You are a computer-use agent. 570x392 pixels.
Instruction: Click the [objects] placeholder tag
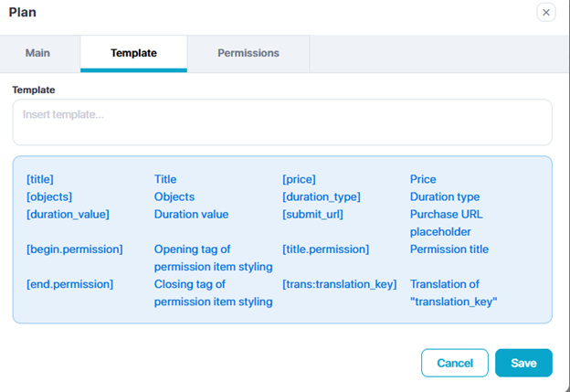point(49,196)
